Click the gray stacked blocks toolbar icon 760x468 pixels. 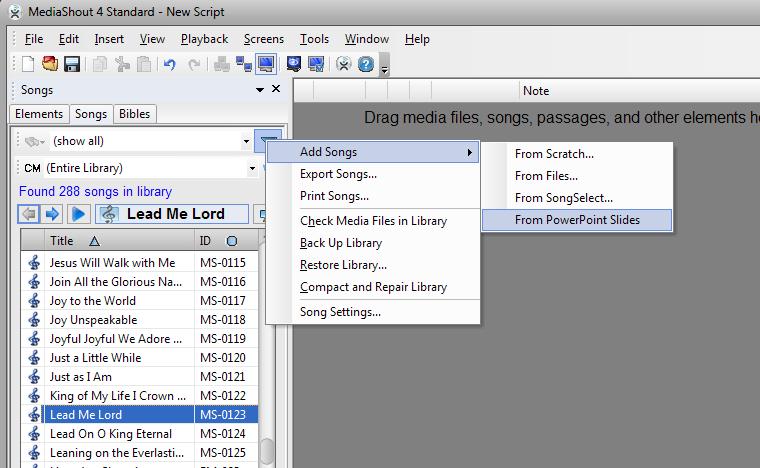[x=222, y=64]
